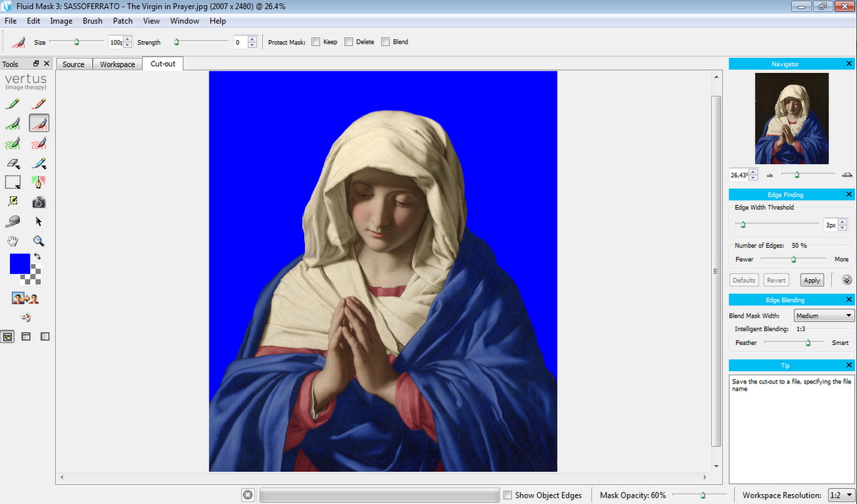This screenshot has height=504, width=857.
Task: Click the cancel icon beside progress bar
Action: click(248, 495)
